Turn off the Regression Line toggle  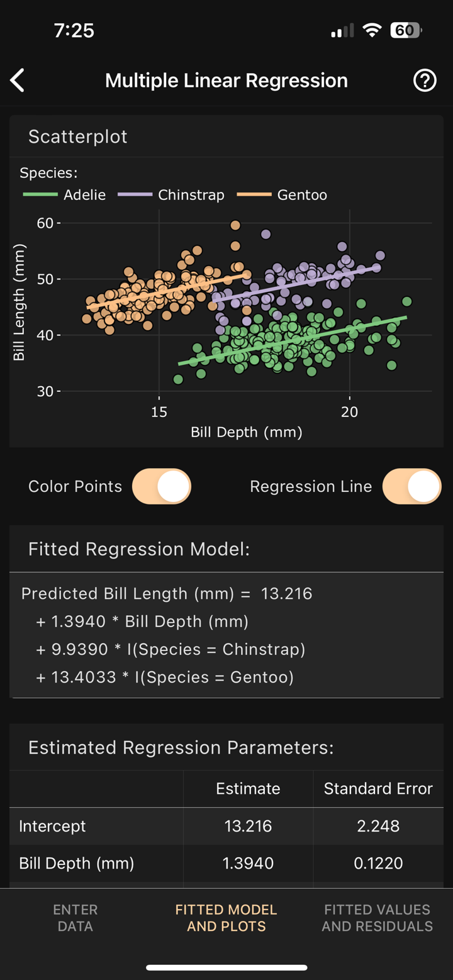(x=411, y=486)
